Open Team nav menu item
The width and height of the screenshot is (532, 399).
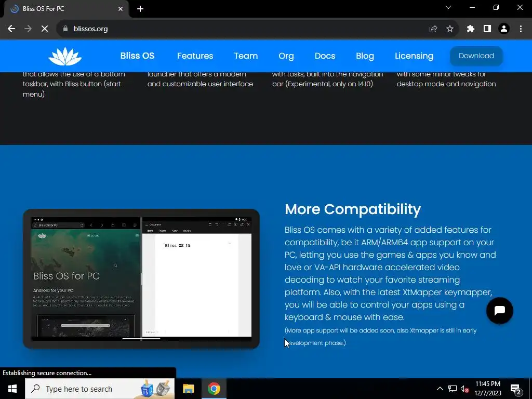pyautogui.click(x=246, y=56)
